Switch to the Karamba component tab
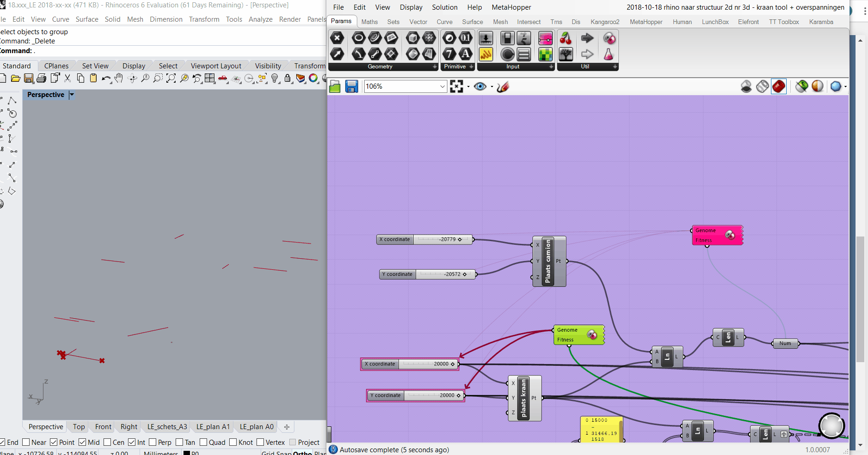868x455 pixels. coord(821,22)
